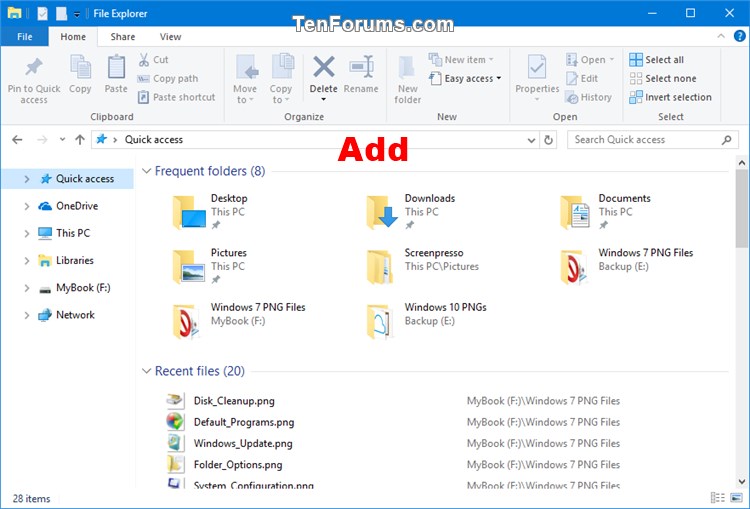Collapse the ribbon with the chevron
The image size is (750, 509).
tap(721, 36)
